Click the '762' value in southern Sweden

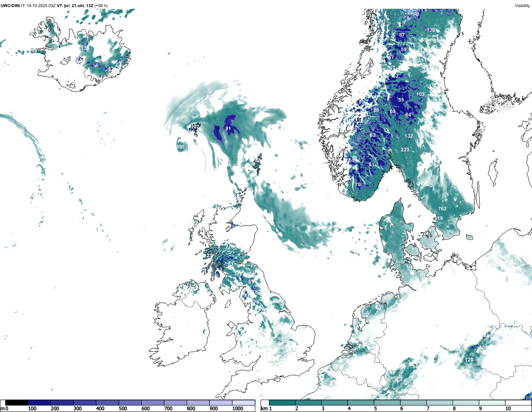442,209
